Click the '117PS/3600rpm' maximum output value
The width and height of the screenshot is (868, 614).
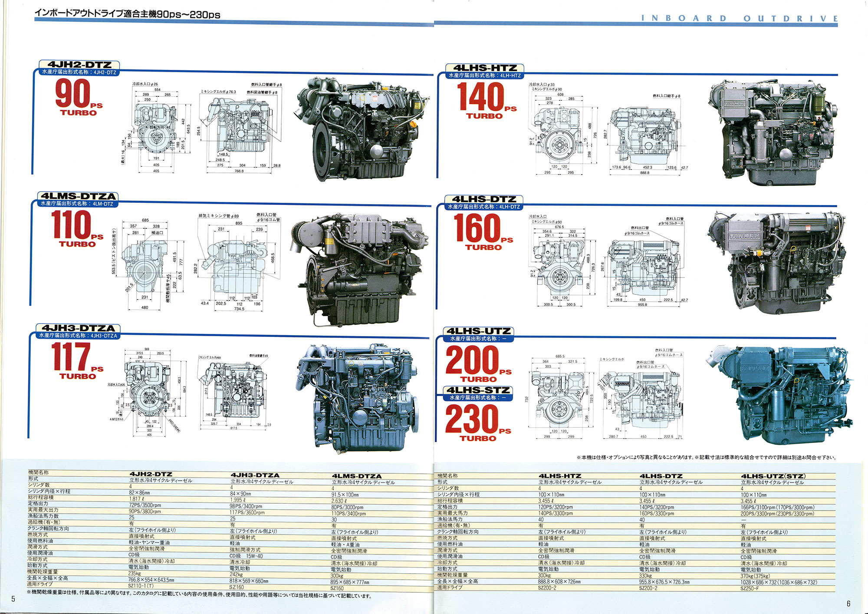pyautogui.click(x=247, y=512)
